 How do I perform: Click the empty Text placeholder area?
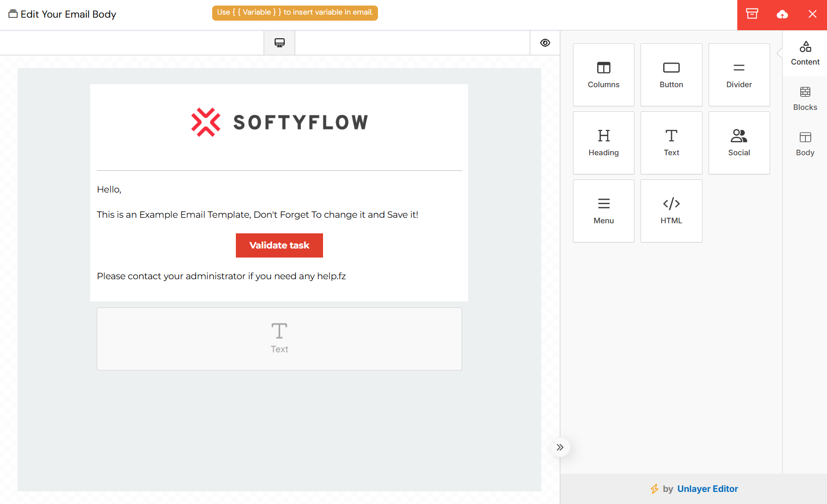279,339
